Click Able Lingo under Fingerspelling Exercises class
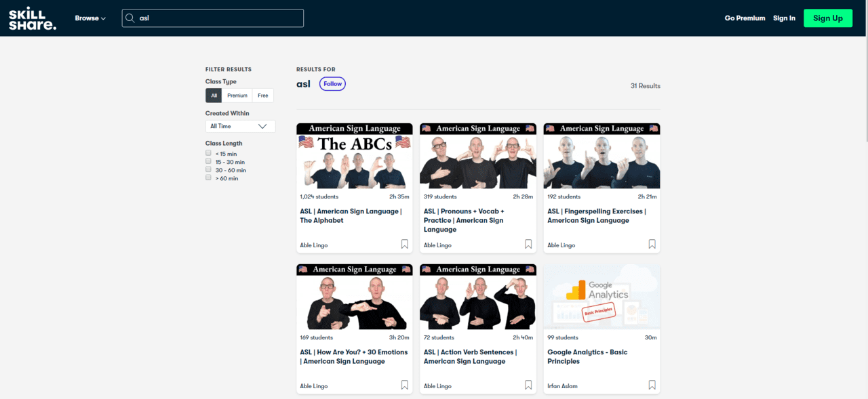This screenshot has width=868, height=399. coord(561,245)
